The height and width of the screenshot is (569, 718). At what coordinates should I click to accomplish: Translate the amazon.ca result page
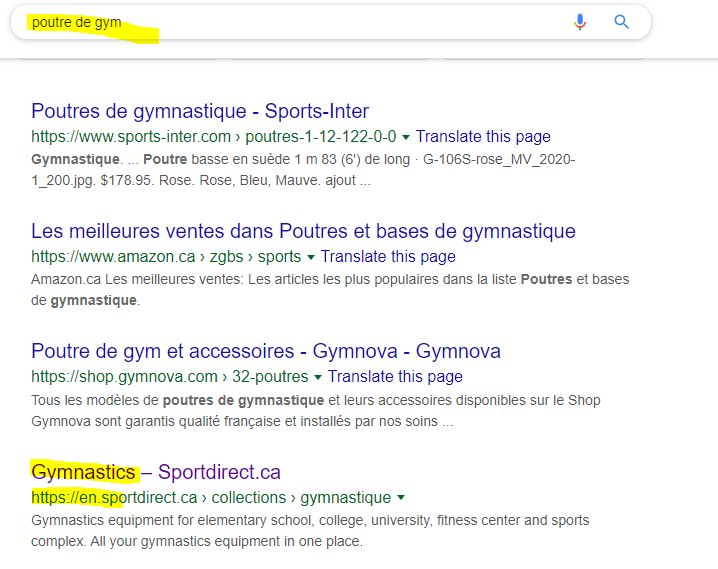[388, 256]
